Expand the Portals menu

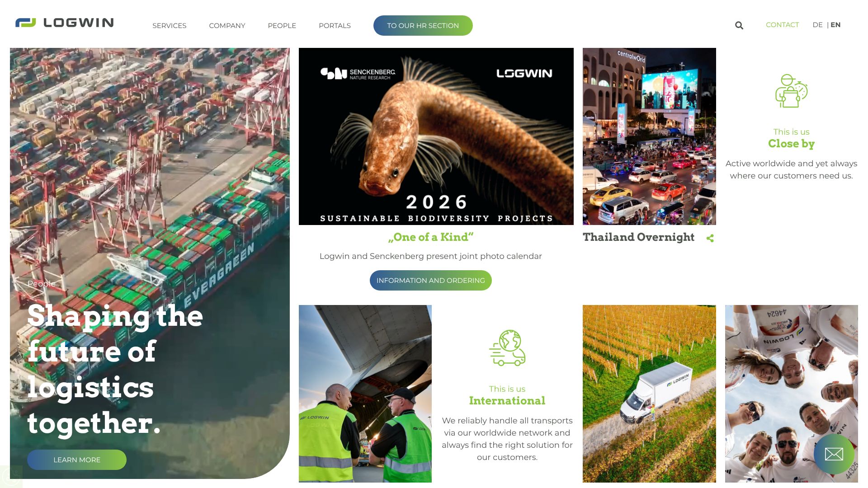pos(335,26)
